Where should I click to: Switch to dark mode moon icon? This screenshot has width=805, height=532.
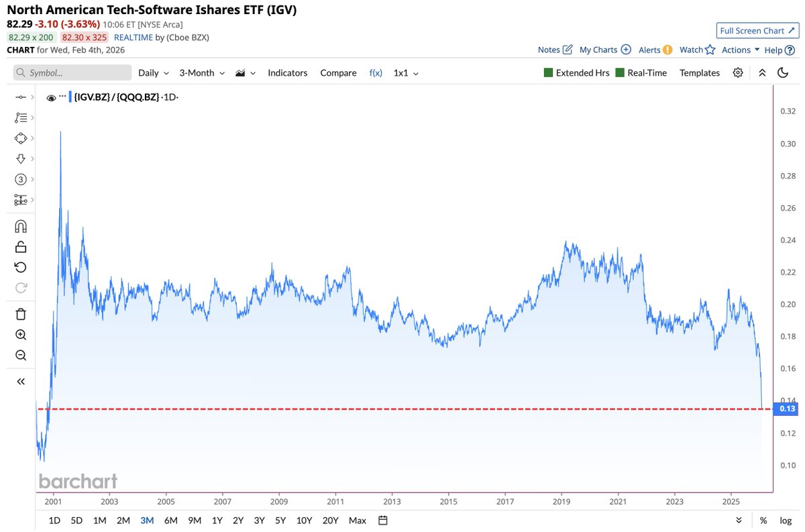(x=783, y=72)
